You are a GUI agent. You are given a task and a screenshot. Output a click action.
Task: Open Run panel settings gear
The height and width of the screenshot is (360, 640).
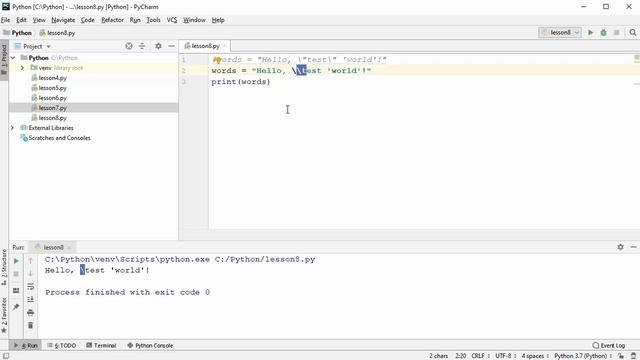620,247
